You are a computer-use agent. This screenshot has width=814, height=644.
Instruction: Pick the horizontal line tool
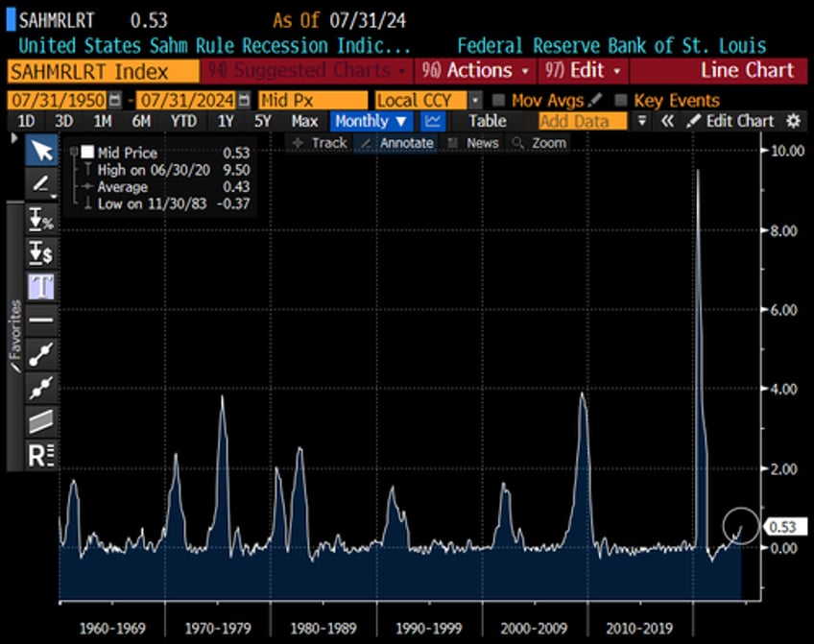point(41,320)
